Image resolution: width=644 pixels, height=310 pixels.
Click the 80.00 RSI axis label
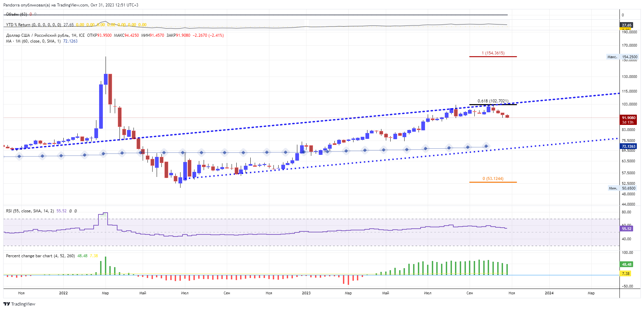[626, 212]
